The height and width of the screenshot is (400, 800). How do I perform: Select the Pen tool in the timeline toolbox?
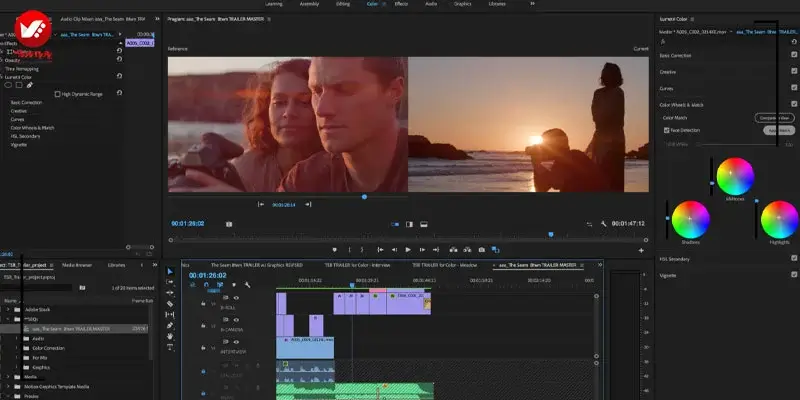pyautogui.click(x=170, y=325)
